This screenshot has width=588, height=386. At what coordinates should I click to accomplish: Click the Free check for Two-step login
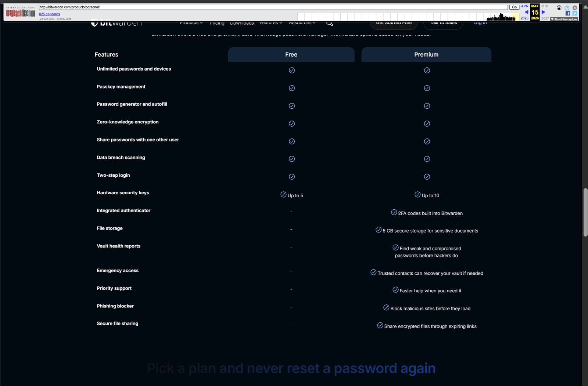292,177
